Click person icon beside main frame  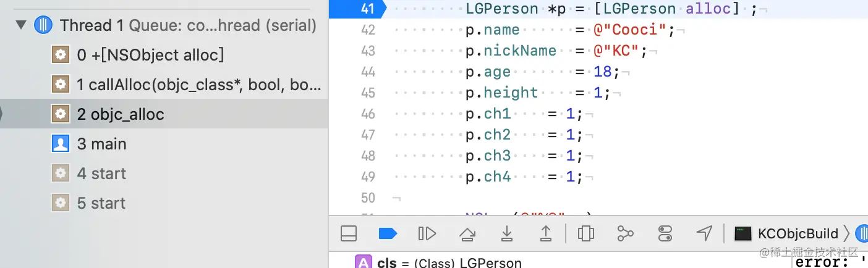[x=60, y=144]
